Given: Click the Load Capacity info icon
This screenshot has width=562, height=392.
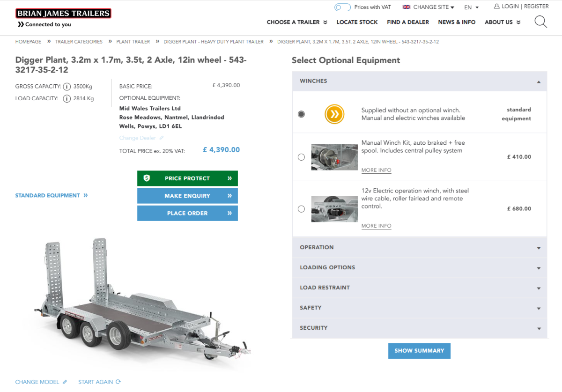Looking at the screenshot, I should coord(67,99).
